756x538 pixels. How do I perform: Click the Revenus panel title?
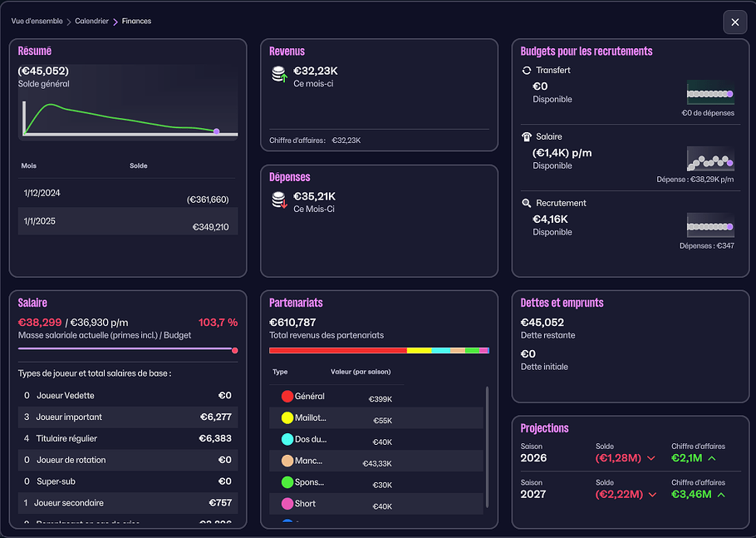[x=287, y=52]
